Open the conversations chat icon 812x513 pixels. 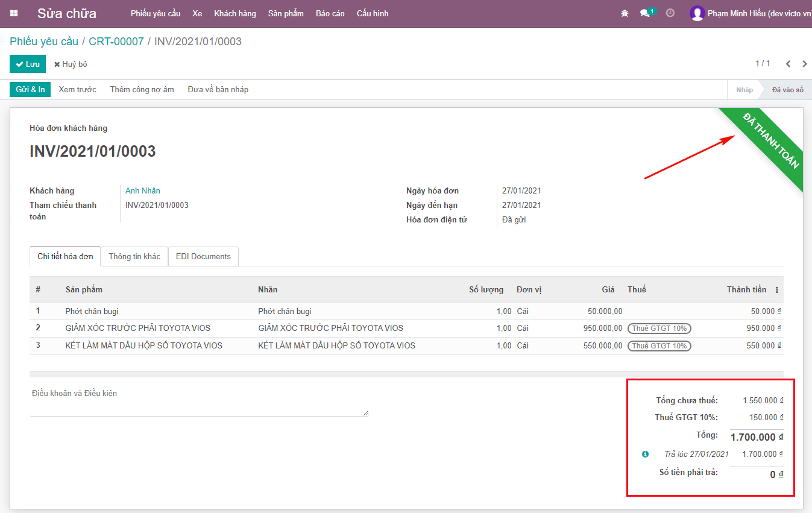pos(645,13)
